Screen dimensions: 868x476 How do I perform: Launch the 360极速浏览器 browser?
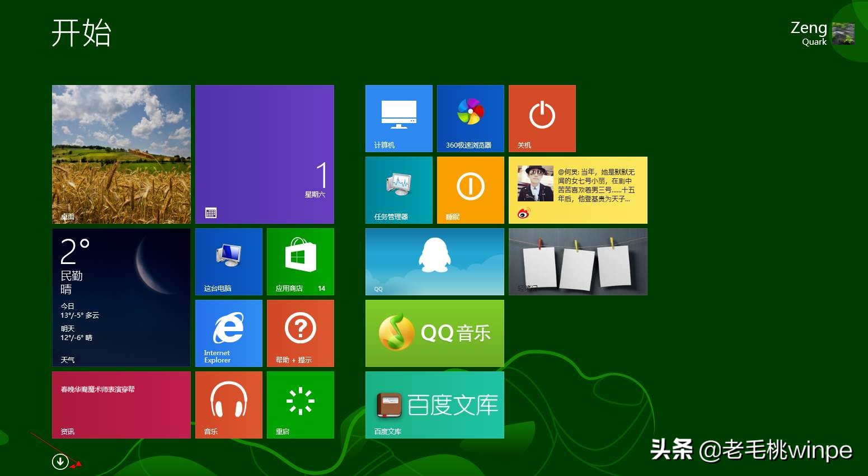point(470,119)
